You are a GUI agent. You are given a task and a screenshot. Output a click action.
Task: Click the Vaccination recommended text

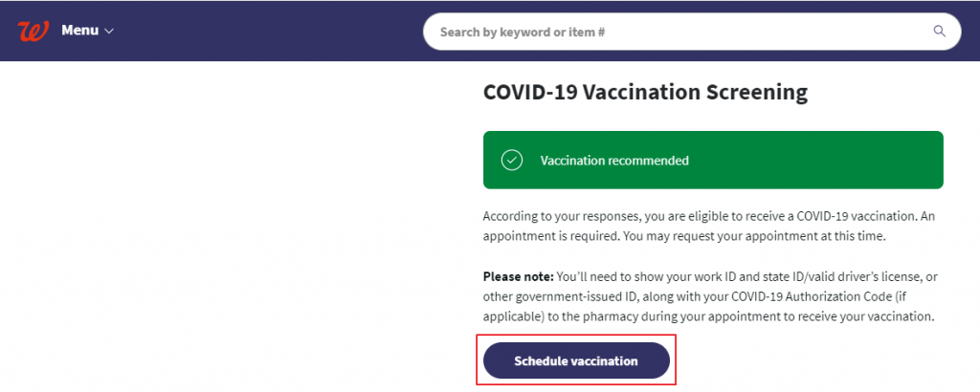pyautogui.click(x=614, y=161)
